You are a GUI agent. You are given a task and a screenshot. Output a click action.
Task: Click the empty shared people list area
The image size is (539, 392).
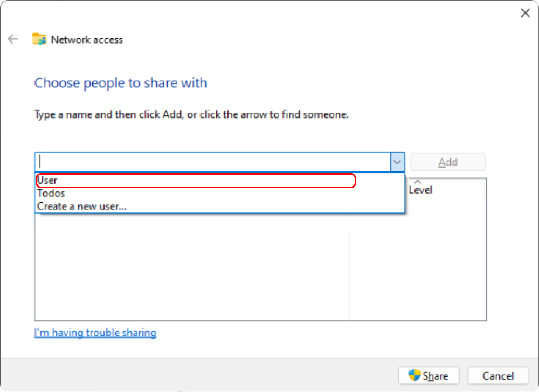192,267
